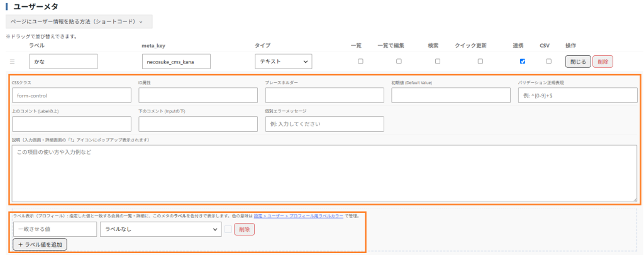Enable the 一覧で編集 checkbox
This screenshot has height=255, width=644.
(399, 62)
